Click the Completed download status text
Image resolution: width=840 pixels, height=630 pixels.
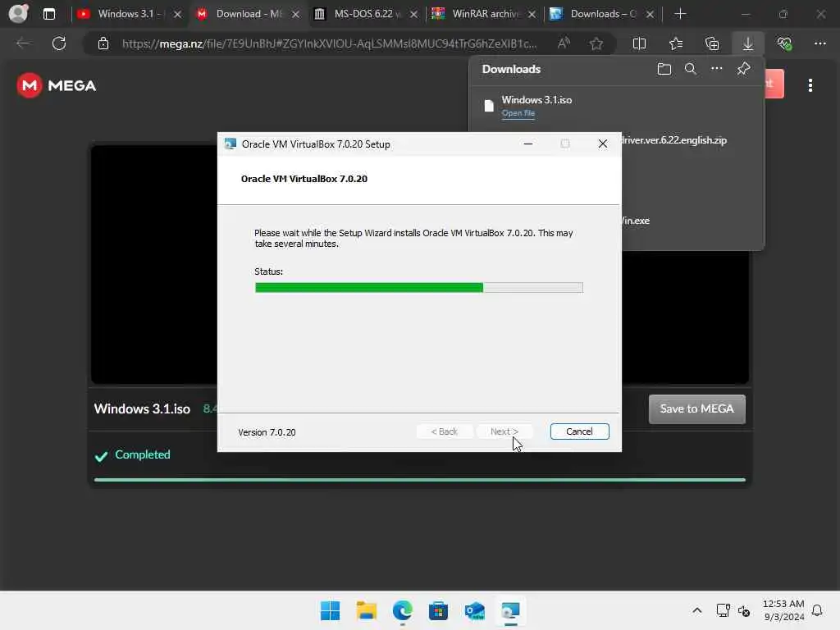point(143,454)
